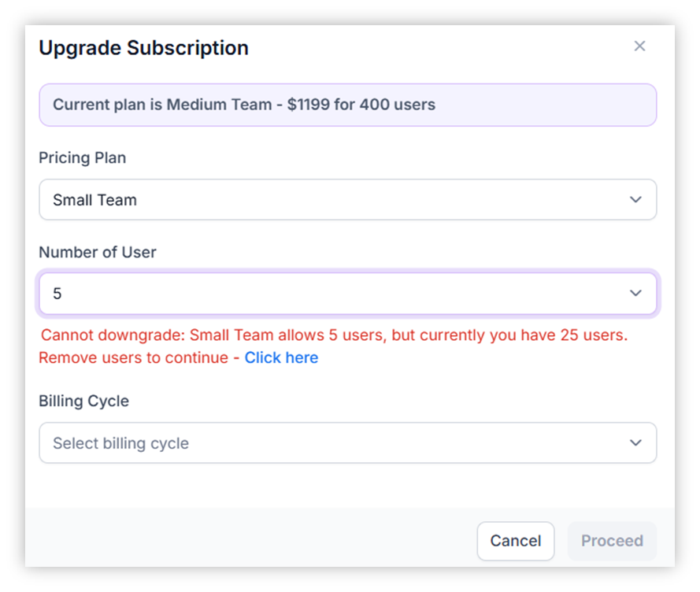Follow the "Click here" remove users link
Screen dimensions: 700x592
(281, 357)
